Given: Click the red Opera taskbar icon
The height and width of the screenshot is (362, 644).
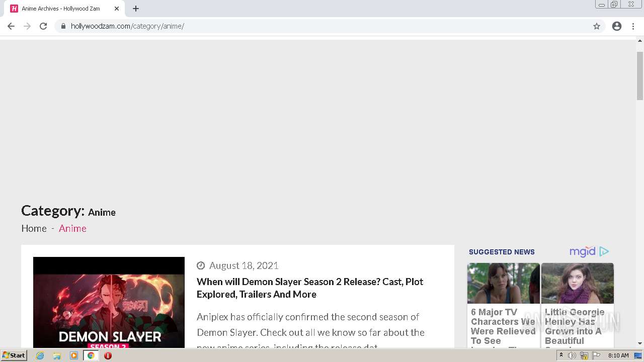Looking at the screenshot, I should click(x=108, y=355).
